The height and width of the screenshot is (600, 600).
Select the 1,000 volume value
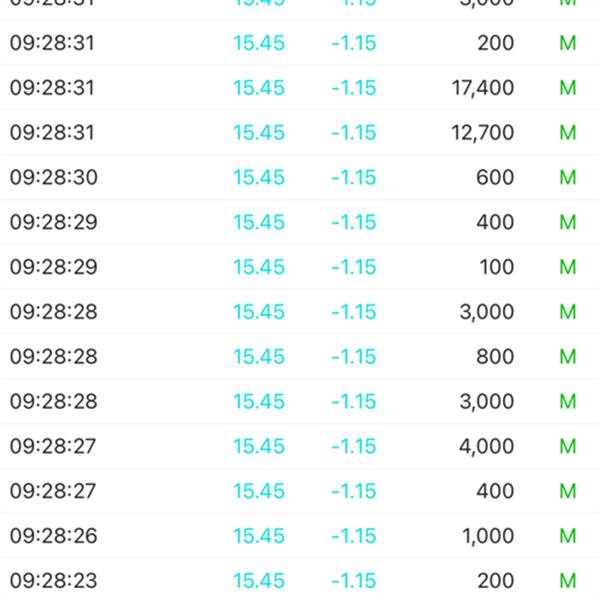click(486, 536)
